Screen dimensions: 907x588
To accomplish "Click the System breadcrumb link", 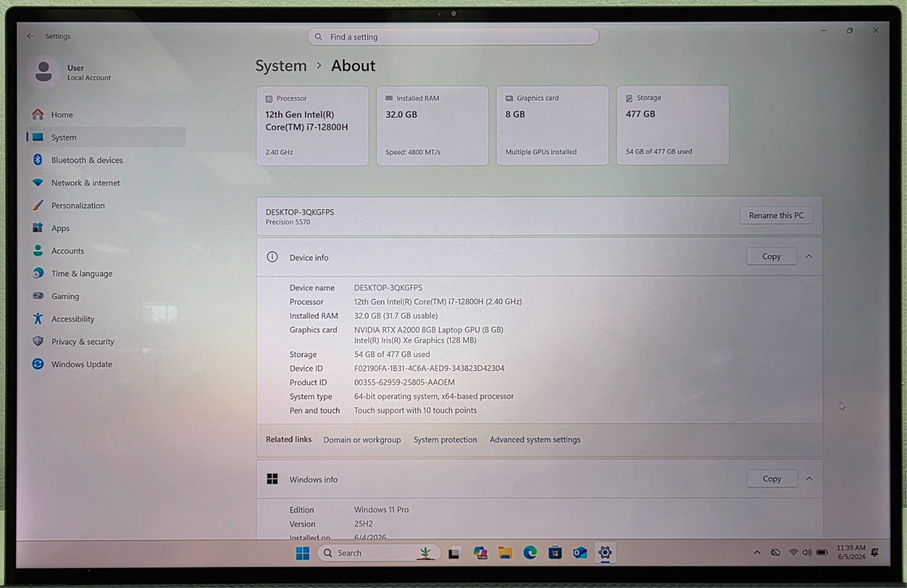I will (x=281, y=66).
